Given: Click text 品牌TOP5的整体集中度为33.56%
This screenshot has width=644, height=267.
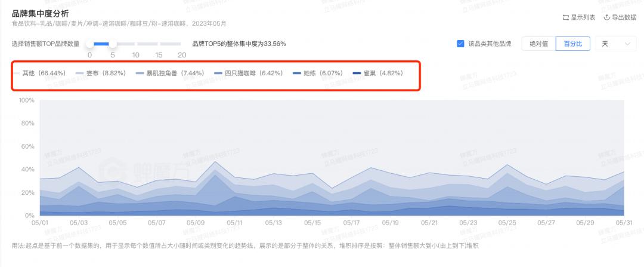Looking at the screenshot, I should [x=239, y=44].
